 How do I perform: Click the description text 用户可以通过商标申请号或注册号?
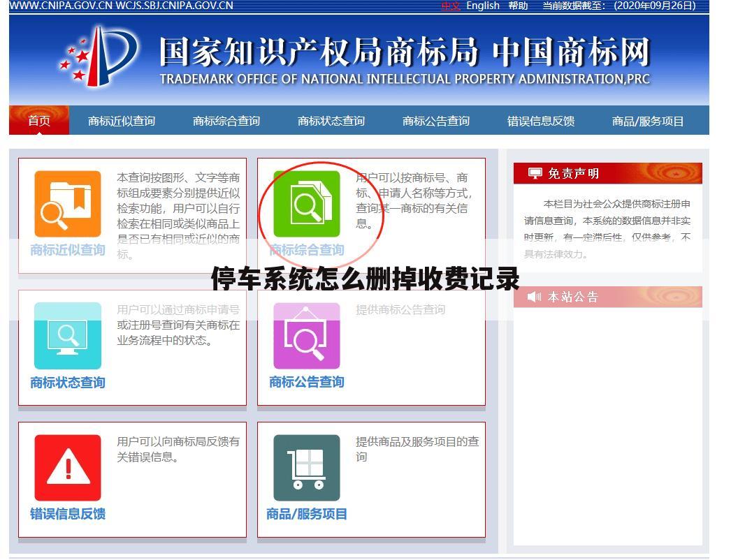(178, 325)
